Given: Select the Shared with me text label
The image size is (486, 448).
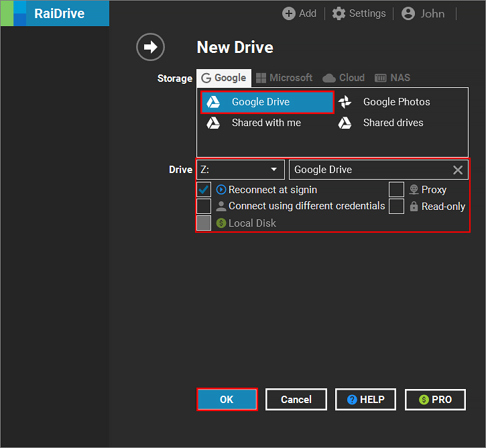Looking at the screenshot, I should [x=266, y=123].
